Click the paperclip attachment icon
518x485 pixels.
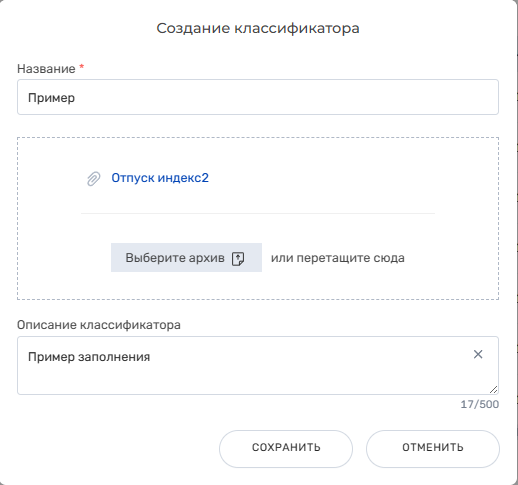(93, 179)
